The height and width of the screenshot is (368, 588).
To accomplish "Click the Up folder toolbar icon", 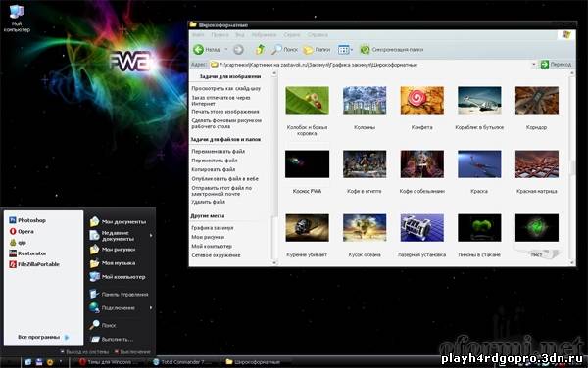I will (261, 49).
